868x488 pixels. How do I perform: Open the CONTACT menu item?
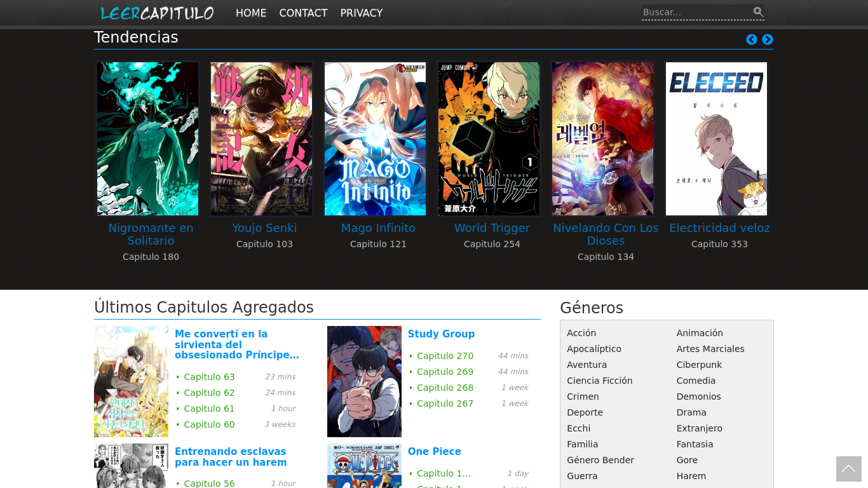point(303,13)
